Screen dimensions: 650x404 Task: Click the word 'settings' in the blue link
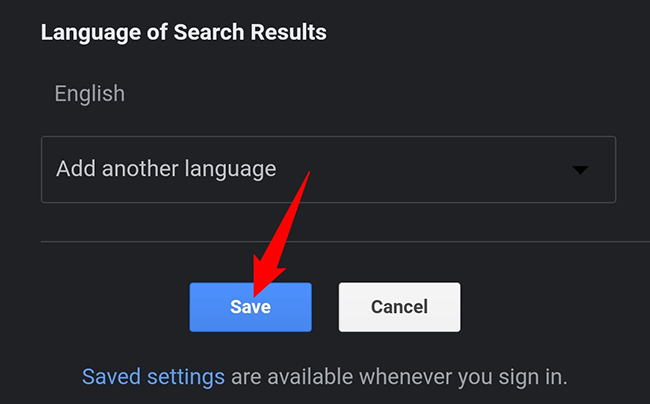pyautogui.click(x=186, y=378)
